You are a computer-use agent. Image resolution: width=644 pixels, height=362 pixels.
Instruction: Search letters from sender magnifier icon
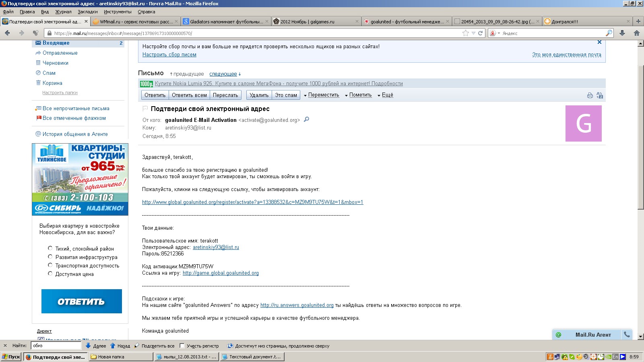(x=306, y=119)
